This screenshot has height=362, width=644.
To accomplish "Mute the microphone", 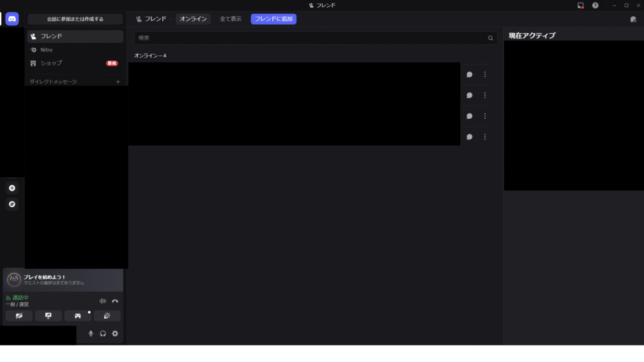I will point(91,334).
